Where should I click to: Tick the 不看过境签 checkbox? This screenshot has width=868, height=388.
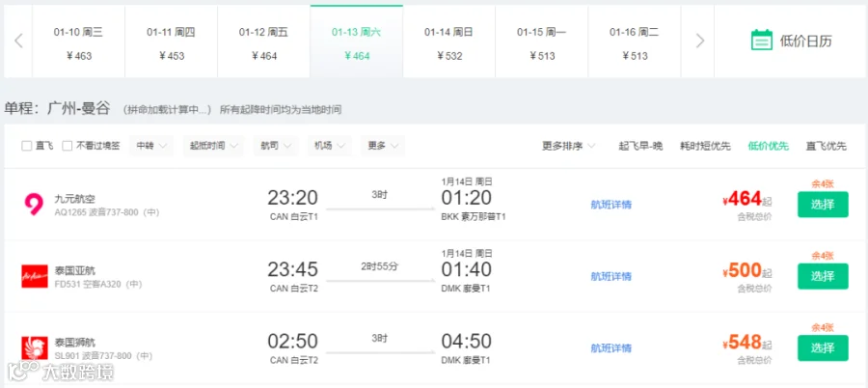click(x=67, y=147)
